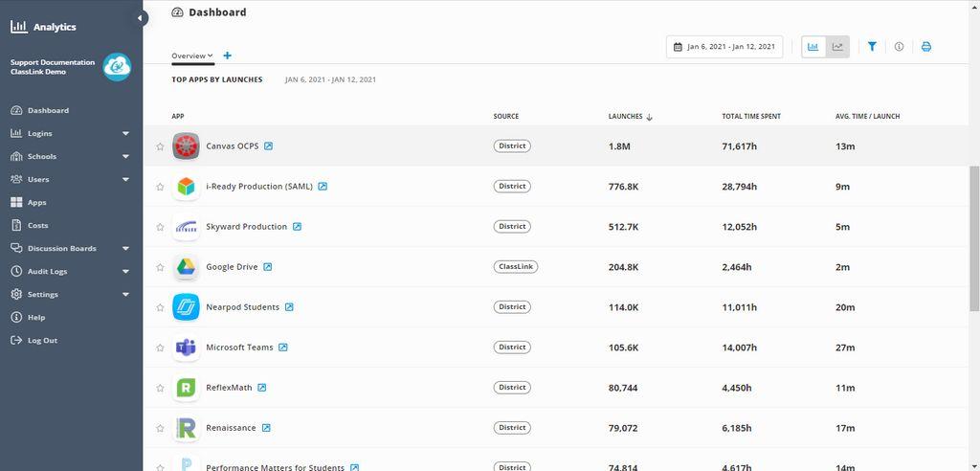Add a new dashboard tab with plus icon

(228, 56)
